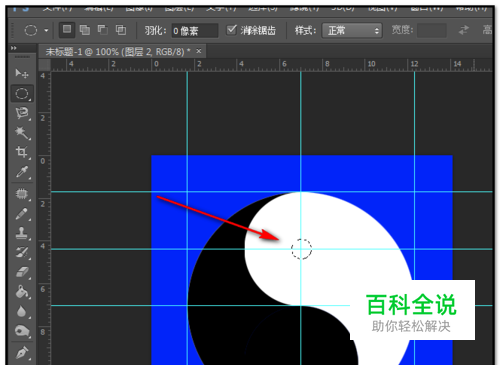The width and height of the screenshot is (500, 365).
Task: Select the Spot Healing Brush tool
Action: click(x=22, y=194)
